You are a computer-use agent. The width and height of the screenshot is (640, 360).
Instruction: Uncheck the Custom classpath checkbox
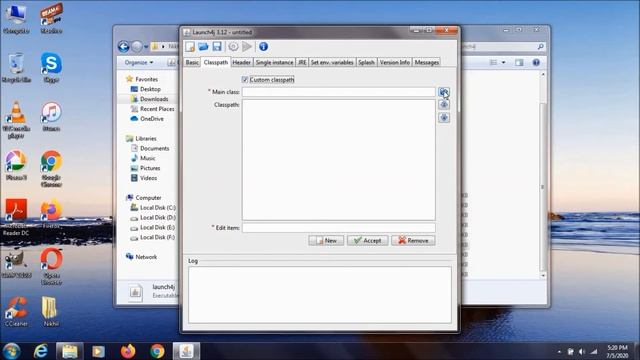[245, 80]
